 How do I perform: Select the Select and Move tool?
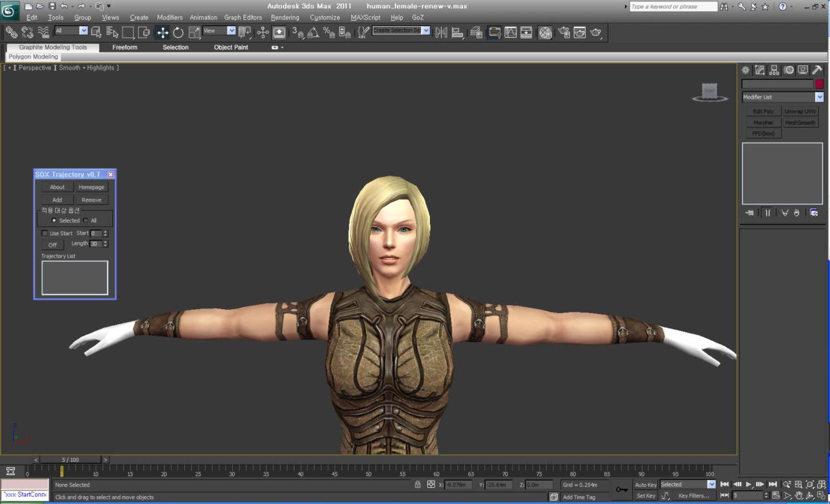pos(162,32)
